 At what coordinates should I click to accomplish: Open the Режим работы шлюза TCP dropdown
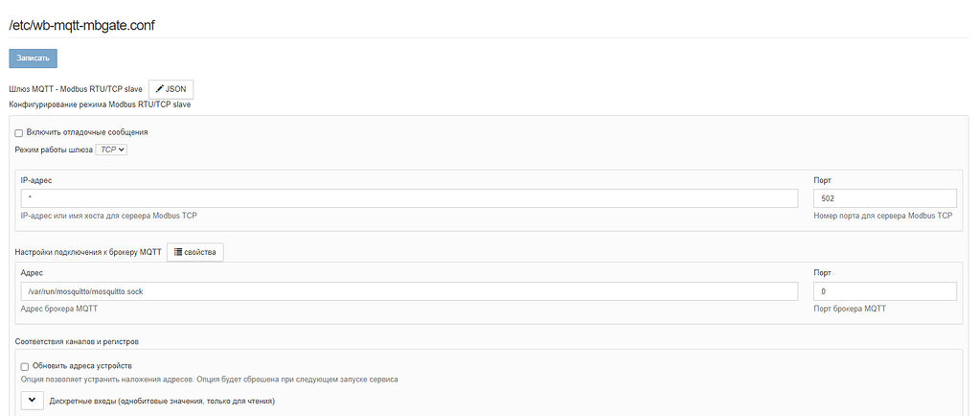tap(112, 150)
